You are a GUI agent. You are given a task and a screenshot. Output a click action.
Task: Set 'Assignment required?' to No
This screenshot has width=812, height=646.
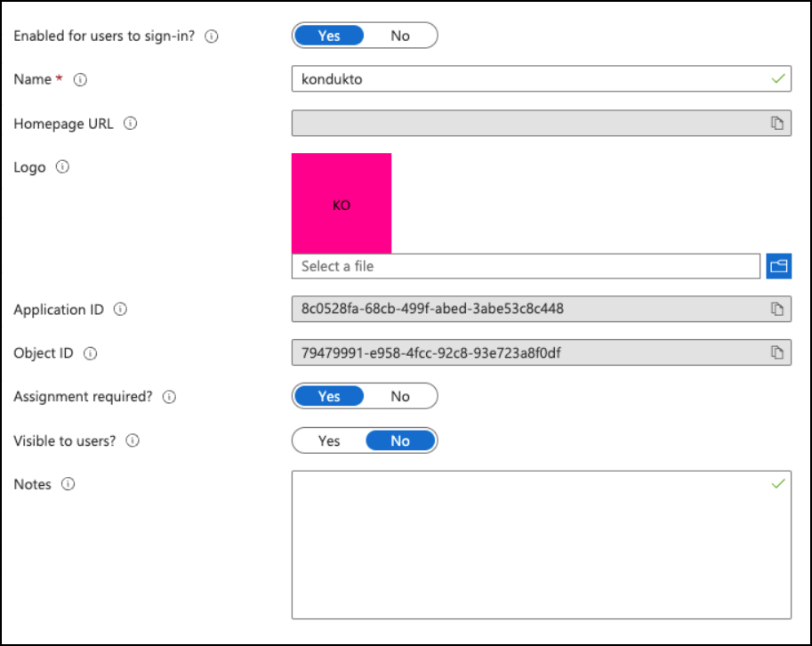(400, 396)
